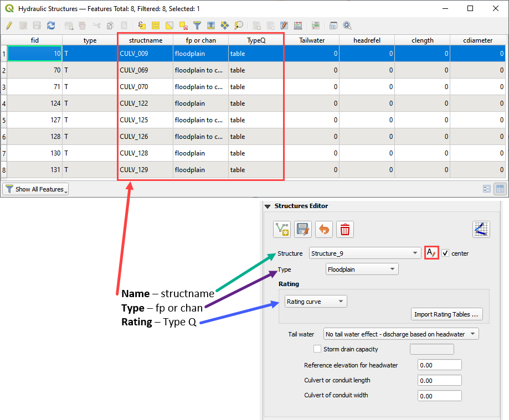Click the Import Rating Tables button
This screenshot has width=509, height=420.
(x=447, y=314)
